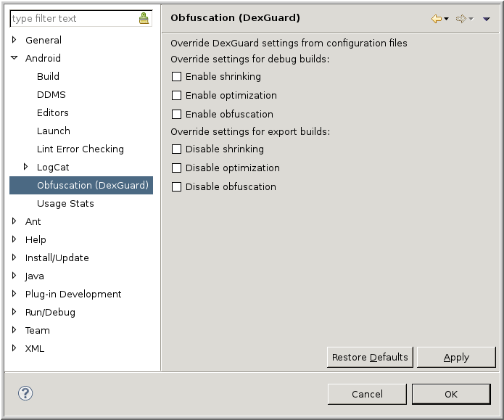Focus the filter text input field

click(x=73, y=19)
